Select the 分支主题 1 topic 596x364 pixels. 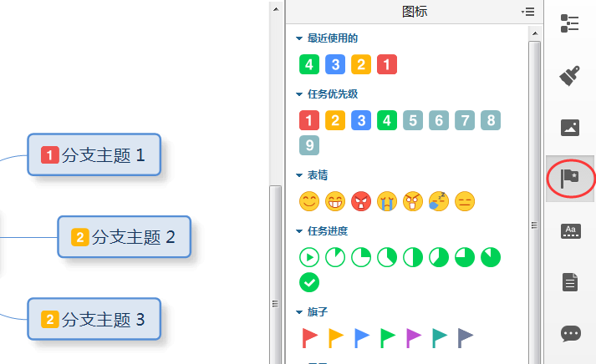[x=94, y=154]
